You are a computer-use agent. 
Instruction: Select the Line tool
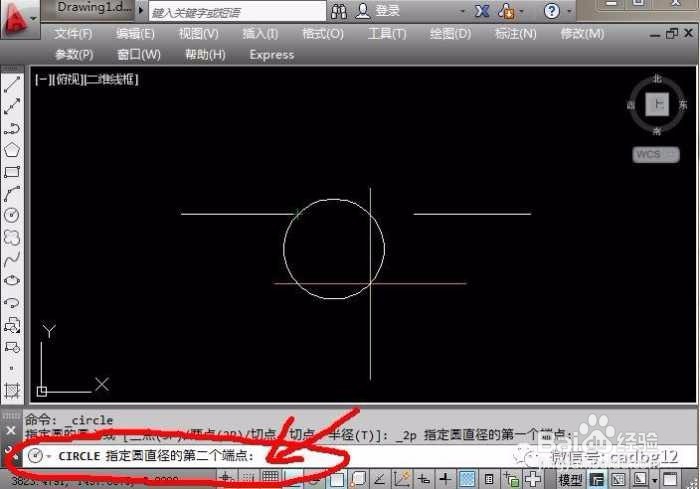click(x=12, y=84)
